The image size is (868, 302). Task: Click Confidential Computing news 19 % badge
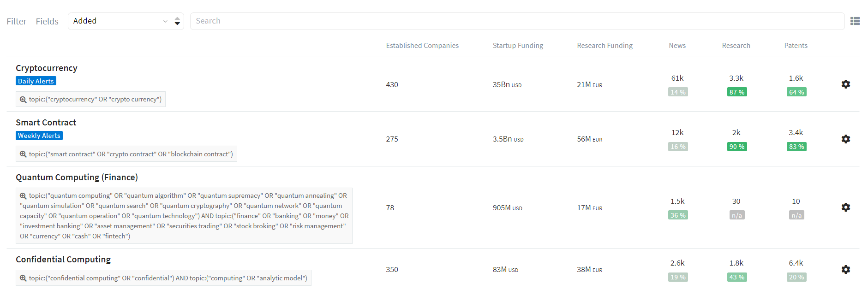tap(678, 277)
